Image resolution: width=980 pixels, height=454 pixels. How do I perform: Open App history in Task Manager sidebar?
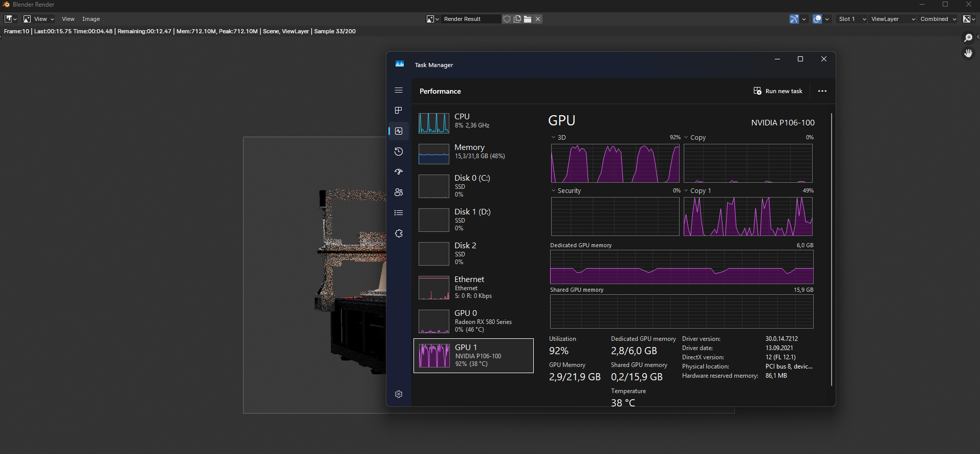[x=399, y=152]
